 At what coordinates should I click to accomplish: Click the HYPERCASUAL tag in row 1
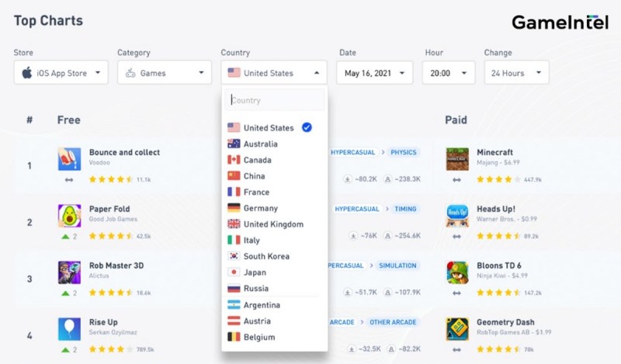point(352,152)
